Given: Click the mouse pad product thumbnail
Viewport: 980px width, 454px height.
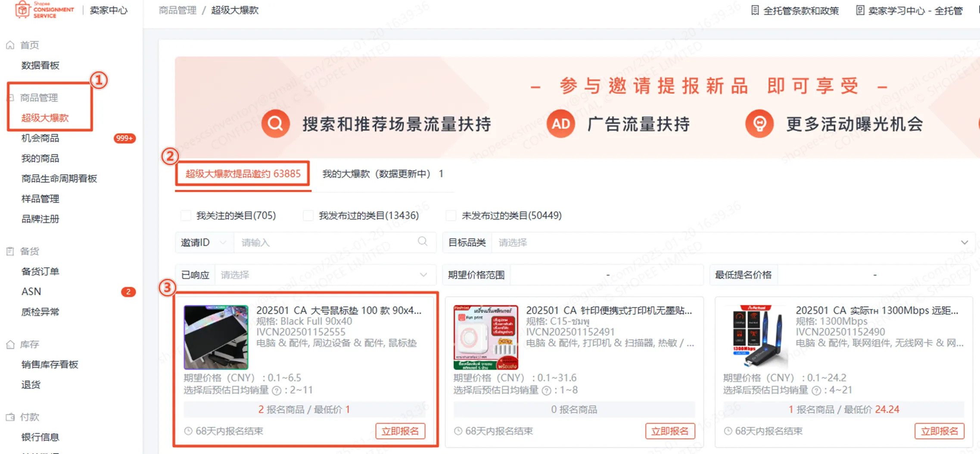Looking at the screenshot, I should pos(217,337).
